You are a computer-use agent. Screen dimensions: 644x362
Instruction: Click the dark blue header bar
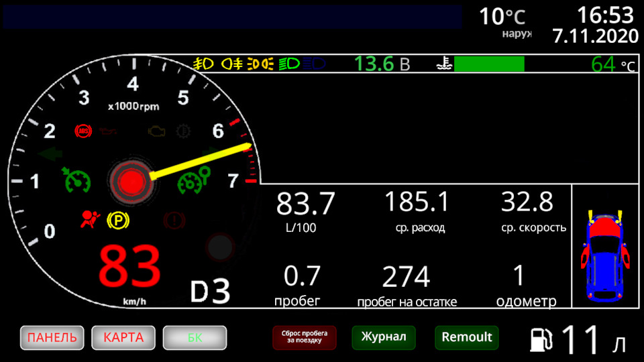pyautogui.click(x=233, y=17)
